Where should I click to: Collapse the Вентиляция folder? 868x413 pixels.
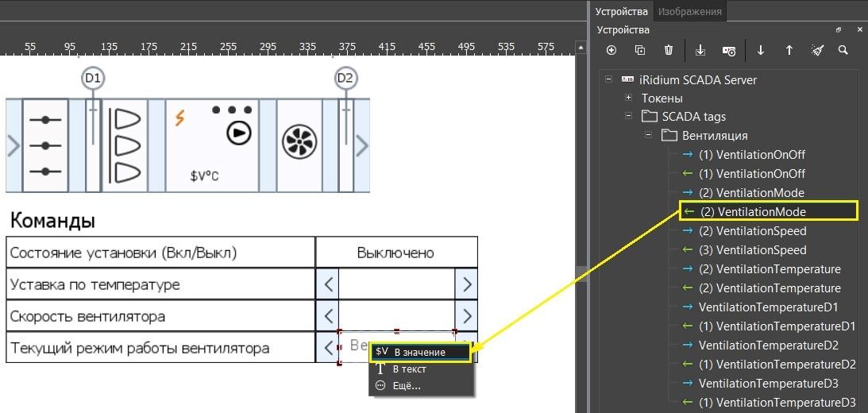(x=648, y=135)
